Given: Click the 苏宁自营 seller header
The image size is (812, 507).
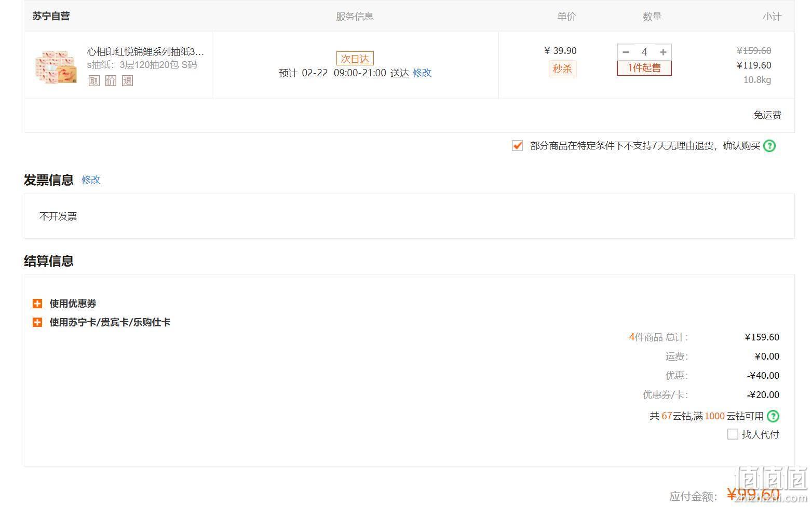Looking at the screenshot, I should coord(51,16).
